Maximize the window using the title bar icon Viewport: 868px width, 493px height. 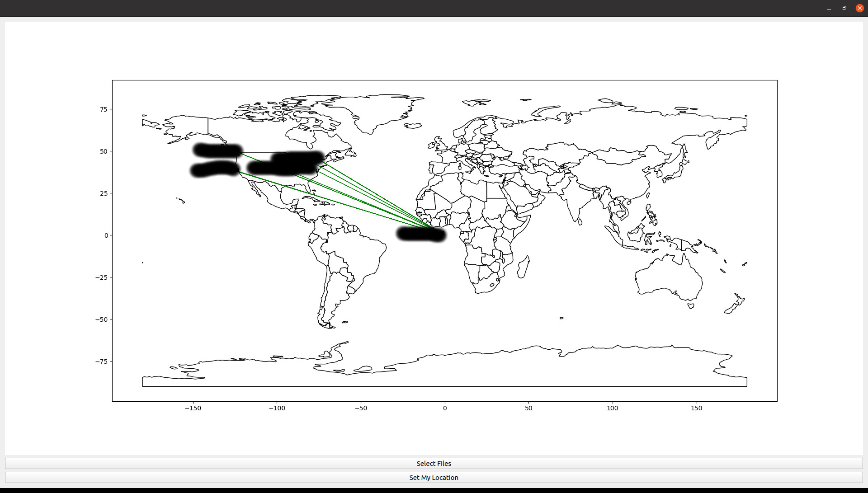pyautogui.click(x=844, y=8)
